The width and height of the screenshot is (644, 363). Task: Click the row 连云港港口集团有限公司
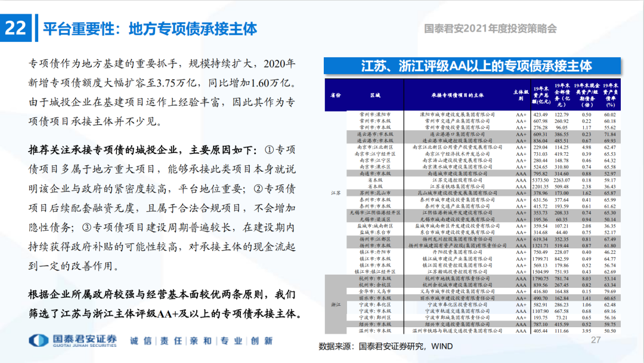click(x=484, y=134)
